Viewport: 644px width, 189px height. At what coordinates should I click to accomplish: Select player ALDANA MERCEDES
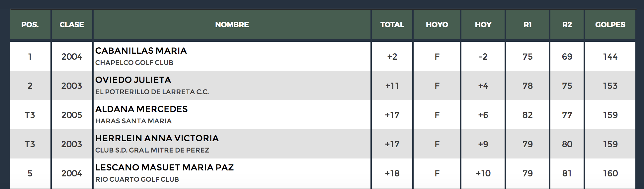[x=141, y=109]
